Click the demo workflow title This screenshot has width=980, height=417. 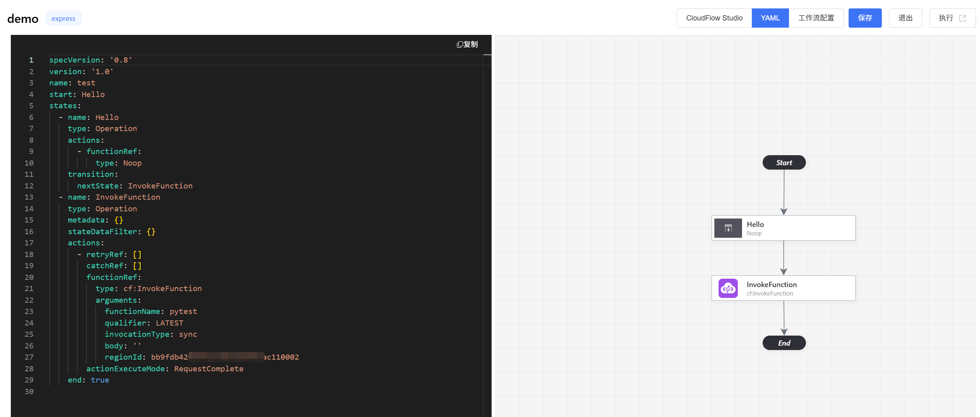coord(23,18)
